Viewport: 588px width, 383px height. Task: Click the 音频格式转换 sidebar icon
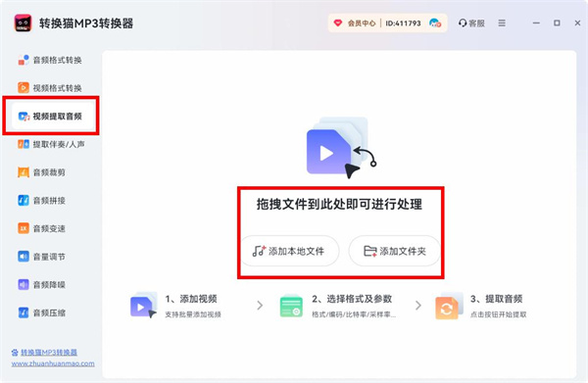24,60
